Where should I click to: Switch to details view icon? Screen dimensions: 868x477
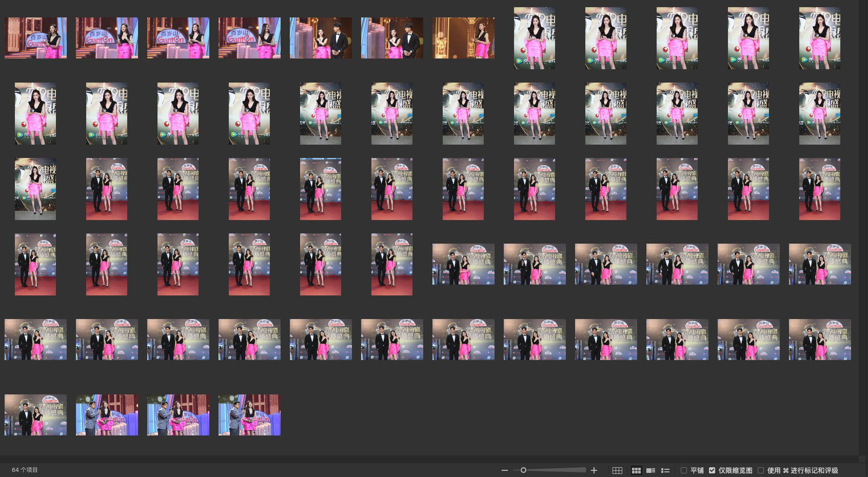650,470
